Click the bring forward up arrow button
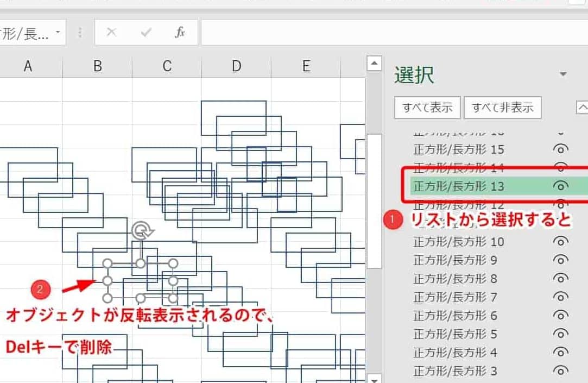The height and width of the screenshot is (383, 588). click(582, 108)
